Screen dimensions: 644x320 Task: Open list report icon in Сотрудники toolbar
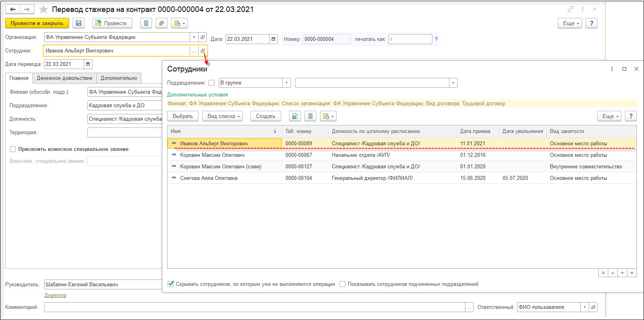point(310,116)
